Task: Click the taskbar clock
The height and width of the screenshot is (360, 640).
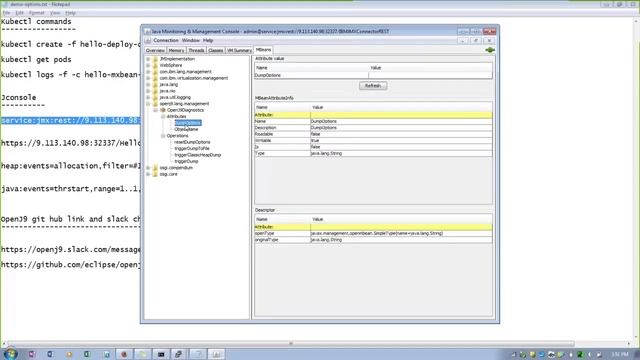Action: [x=620, y=354]
